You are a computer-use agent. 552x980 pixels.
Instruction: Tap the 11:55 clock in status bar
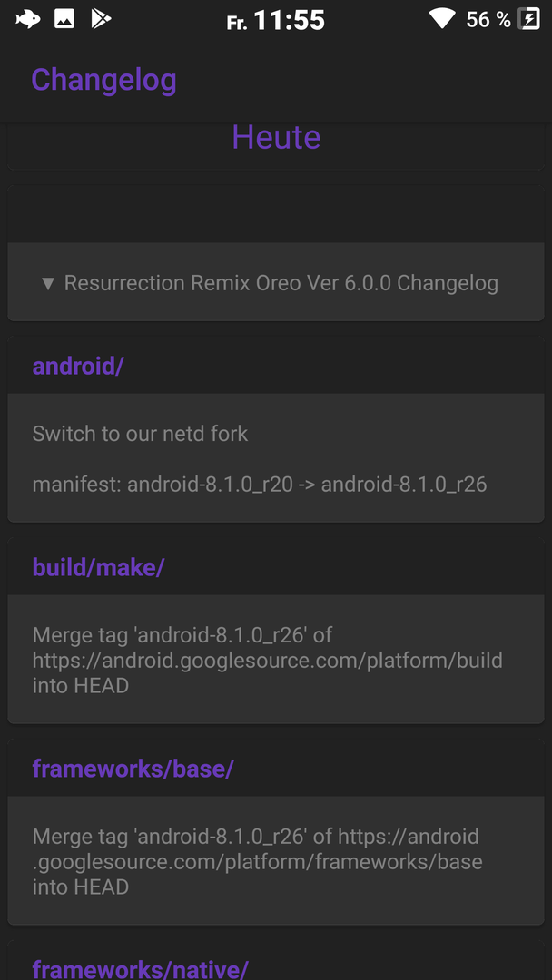(290, 21)
